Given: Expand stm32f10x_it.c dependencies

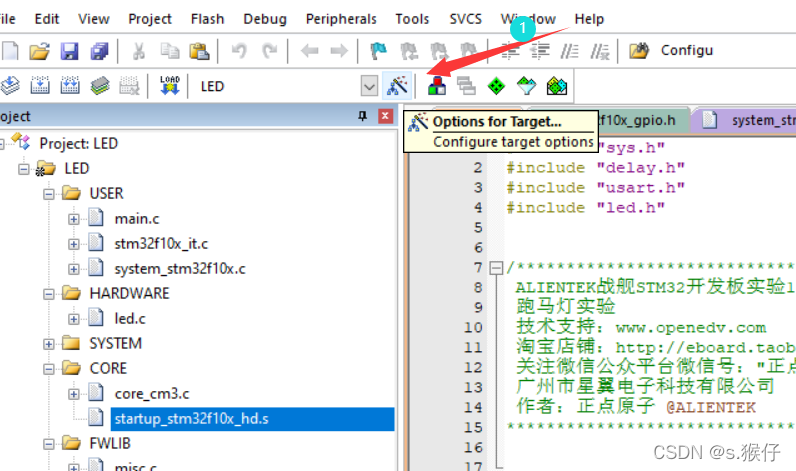Looking at the screenshot, I should [x=74, y=244].
